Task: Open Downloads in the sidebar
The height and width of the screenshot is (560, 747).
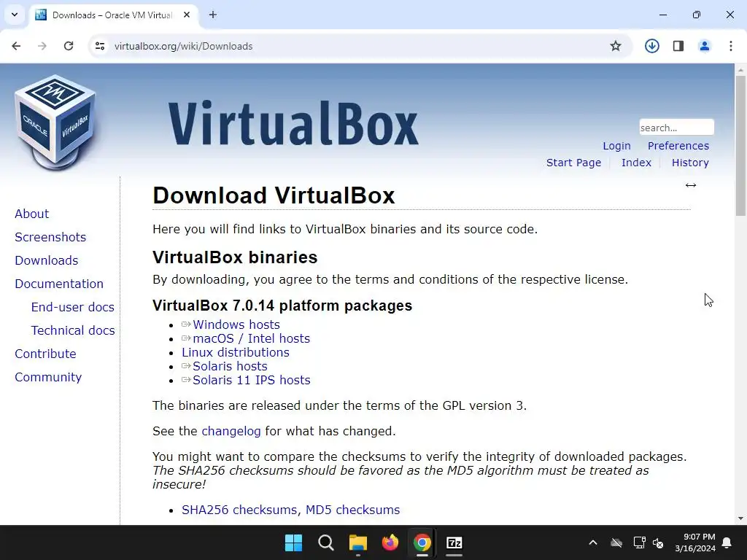Action: pyautogui.click(x=47, y=260)
